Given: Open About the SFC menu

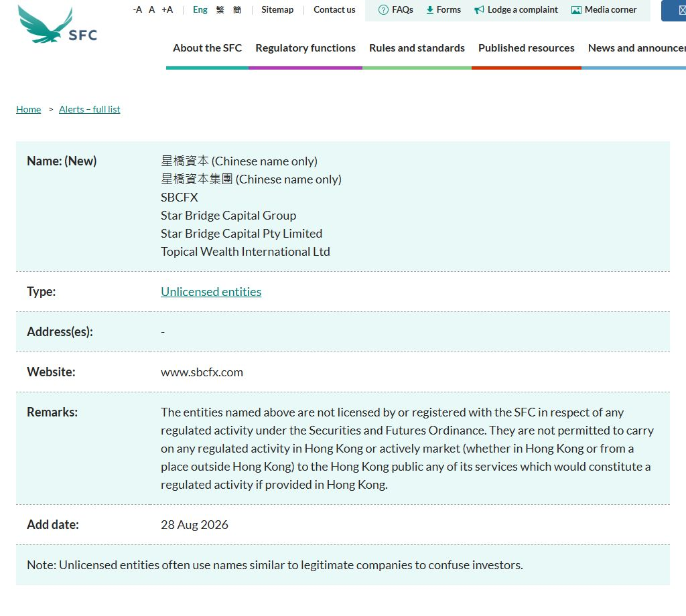Looking at the screenshot, I should coord(208,48).
